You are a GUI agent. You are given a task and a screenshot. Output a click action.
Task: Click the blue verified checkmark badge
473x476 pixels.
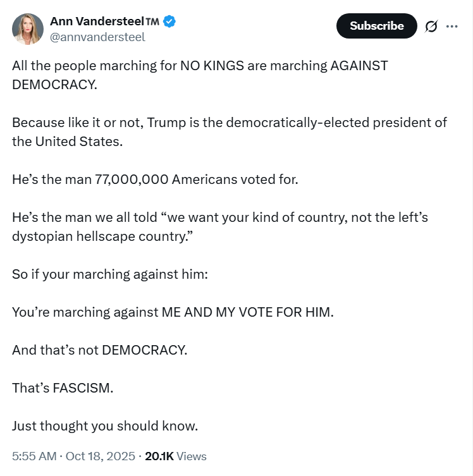[169, 21]
